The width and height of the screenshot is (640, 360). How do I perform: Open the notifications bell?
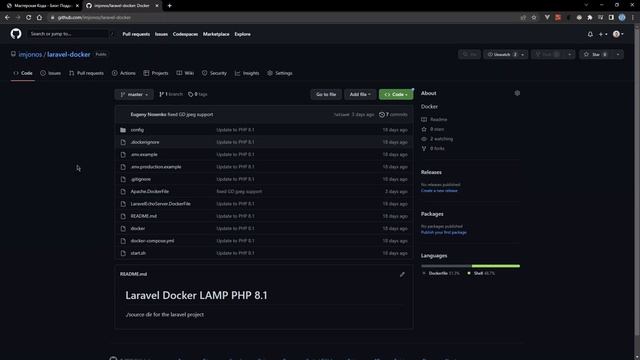click(x=590, y=34)
